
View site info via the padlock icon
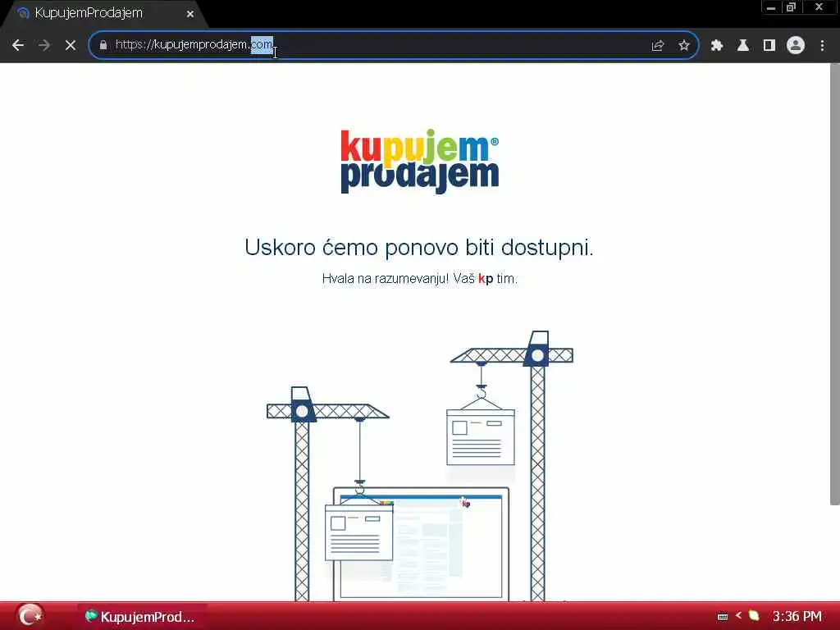point(103,45)
